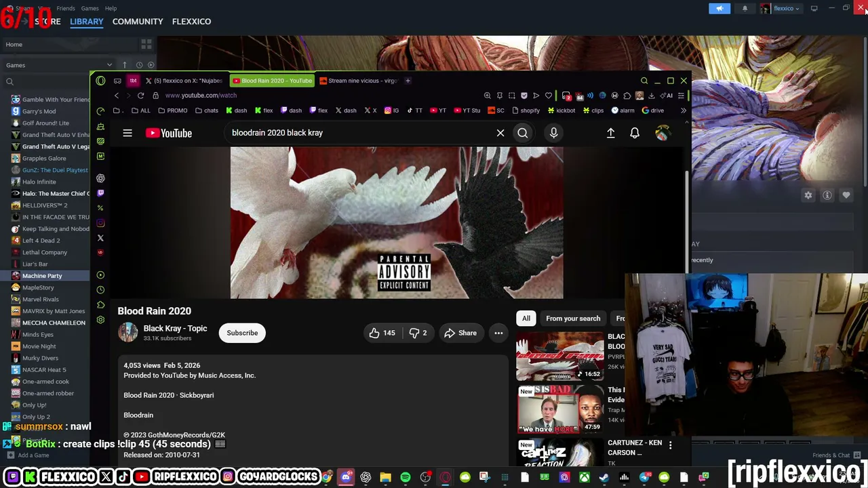The width and height of the screenshot is (868, 488).
Task: Switch to the Steam LIBRARY tab
Action: pyautogui.click(x=87, y=22)
